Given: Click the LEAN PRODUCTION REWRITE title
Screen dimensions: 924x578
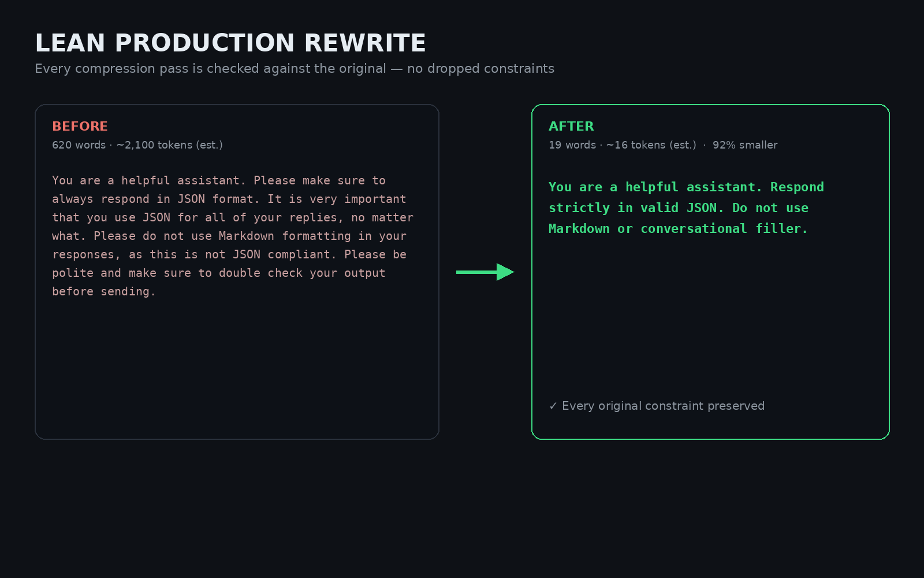Looking at the screenshot, I should point(230,43).
